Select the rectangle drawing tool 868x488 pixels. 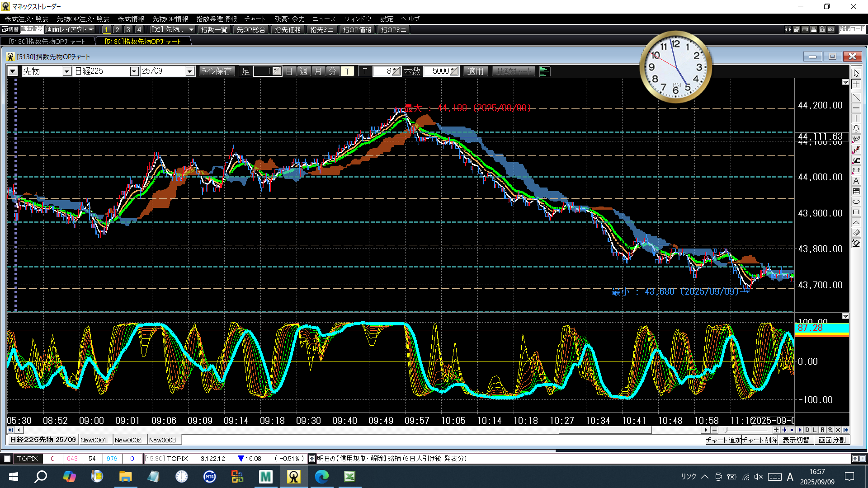point(856,212)
